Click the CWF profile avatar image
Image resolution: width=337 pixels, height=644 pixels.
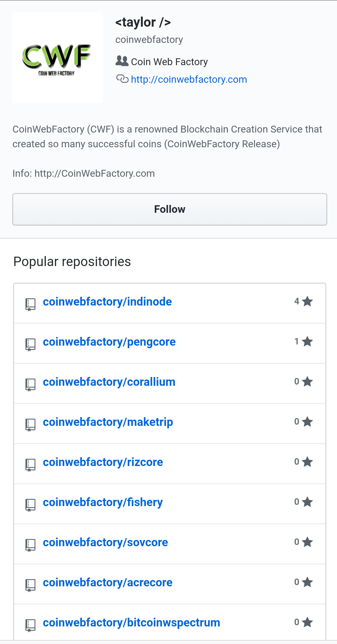pyautogui.click(x=57, y=58)
